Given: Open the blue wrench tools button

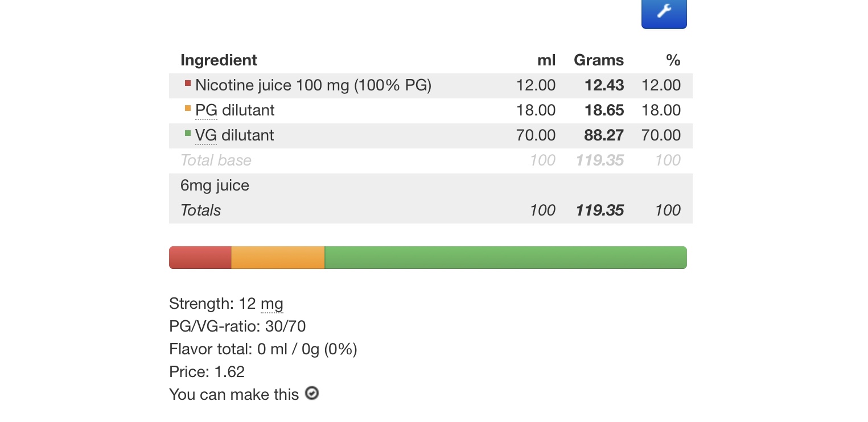Looking at the screenshot, I should tap(664, 13).
